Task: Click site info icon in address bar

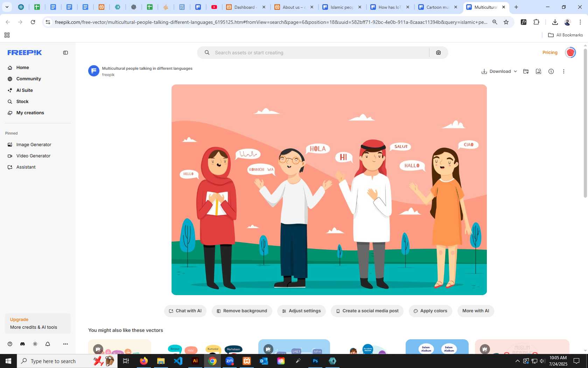Action: coord(48,22)
